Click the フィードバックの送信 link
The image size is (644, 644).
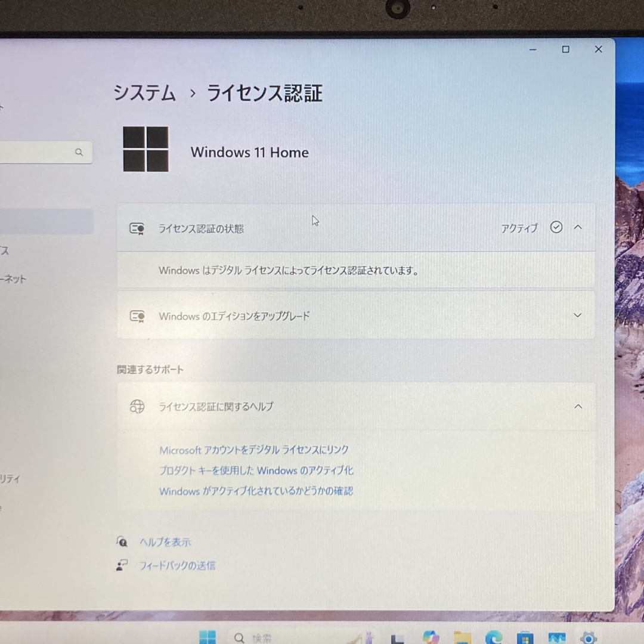click(177, 565)
